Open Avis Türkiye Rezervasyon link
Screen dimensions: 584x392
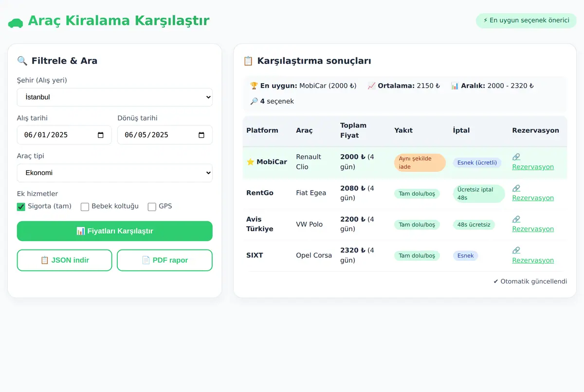(x=533, y=229)
